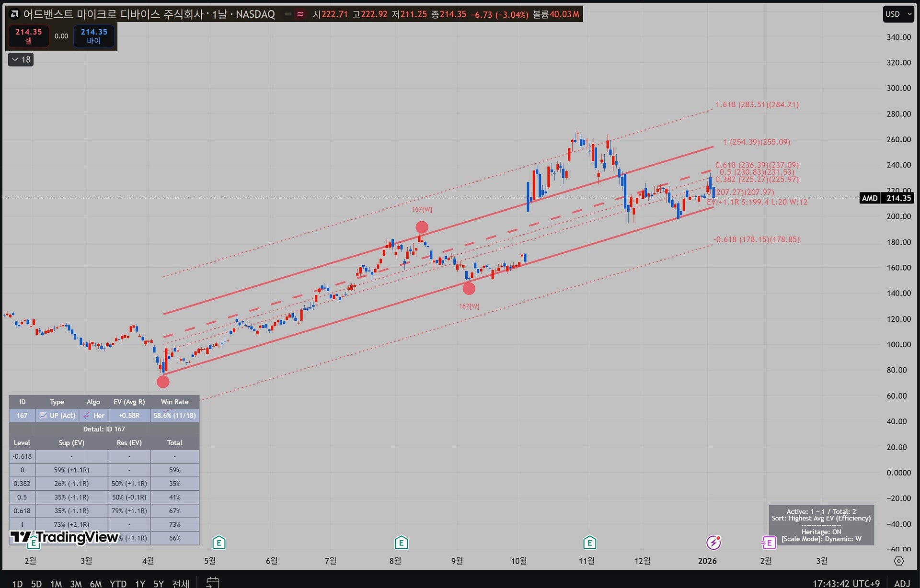
Task: Select the 3M date range tab
Action: tap(76, 583)
